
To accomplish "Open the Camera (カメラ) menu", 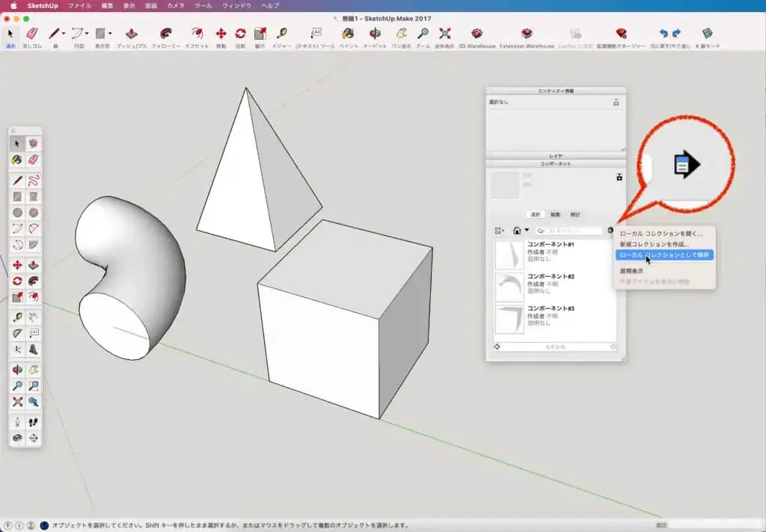I will [175, 6].
